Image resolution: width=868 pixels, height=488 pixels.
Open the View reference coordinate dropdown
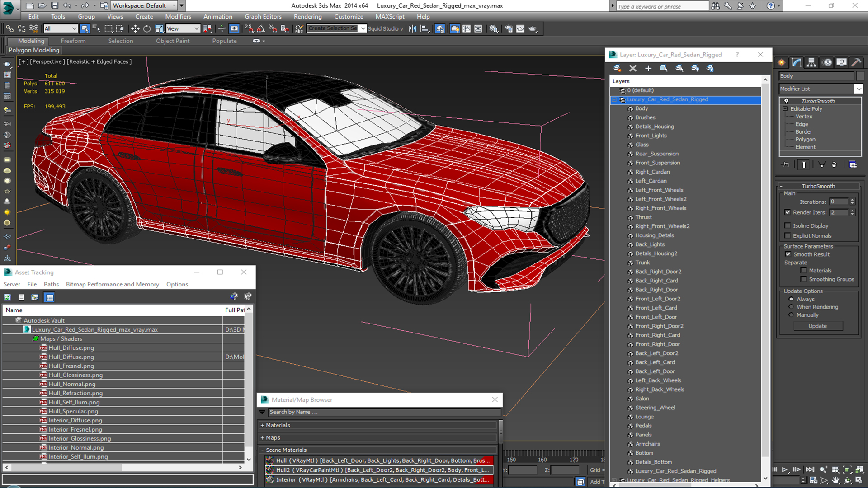tap(183, 28)
